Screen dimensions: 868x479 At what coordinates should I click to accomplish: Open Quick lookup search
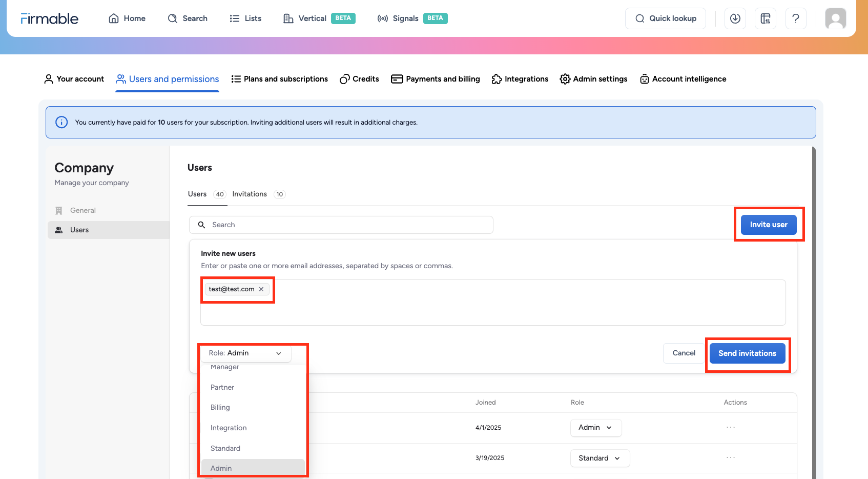[x=666, y=18]
